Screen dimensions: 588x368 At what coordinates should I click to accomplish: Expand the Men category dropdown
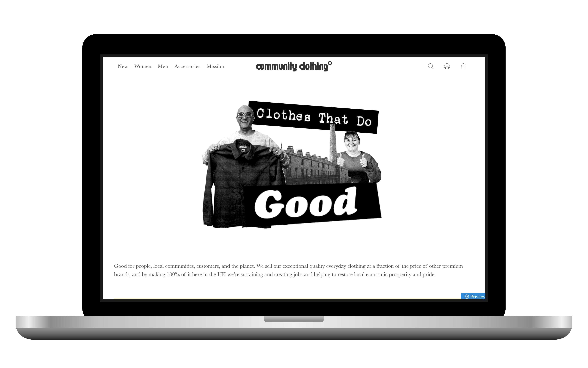pyautogui.click(x=163, y=66)
